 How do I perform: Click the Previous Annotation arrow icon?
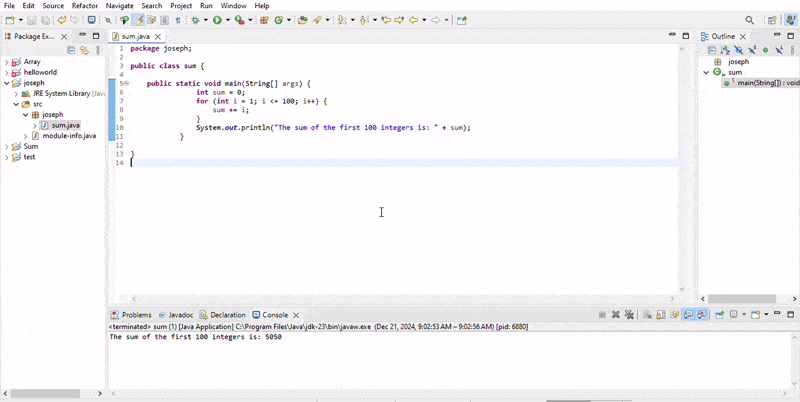363,20
